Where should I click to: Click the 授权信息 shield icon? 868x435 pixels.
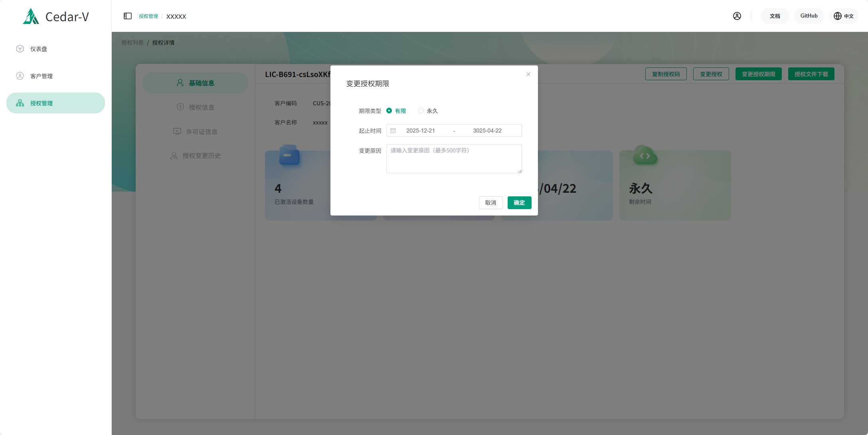180,107
